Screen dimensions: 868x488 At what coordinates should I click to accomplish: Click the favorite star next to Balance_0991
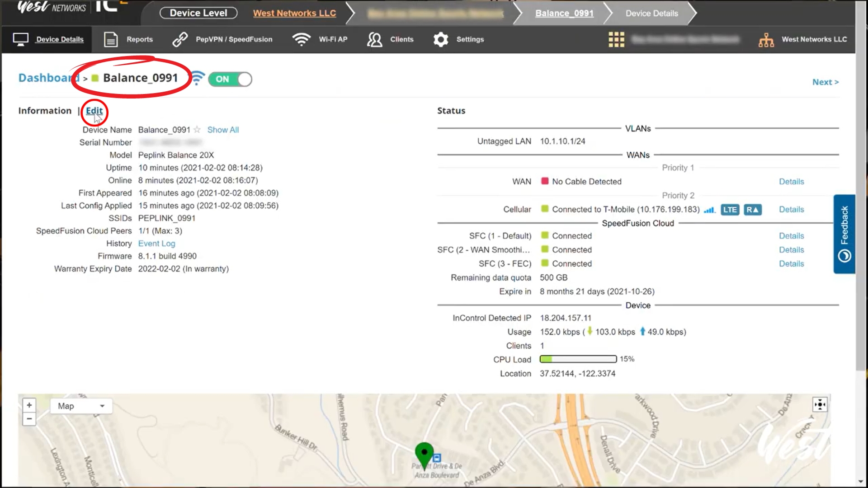[x=197, y=130]
